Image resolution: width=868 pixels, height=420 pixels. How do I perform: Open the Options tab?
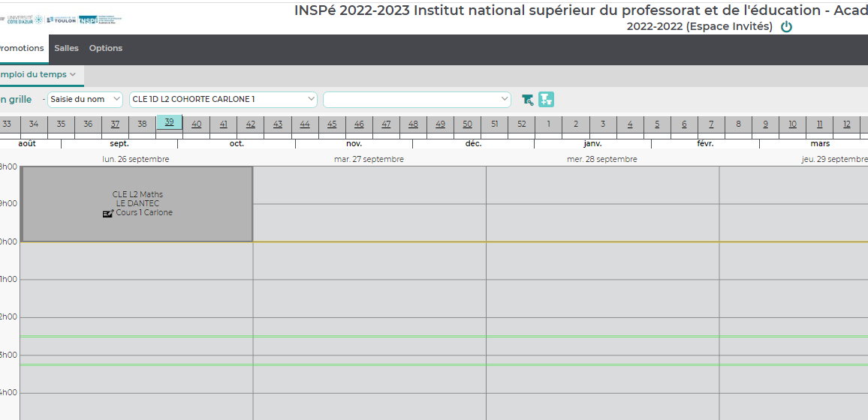[x=106, y=48]
